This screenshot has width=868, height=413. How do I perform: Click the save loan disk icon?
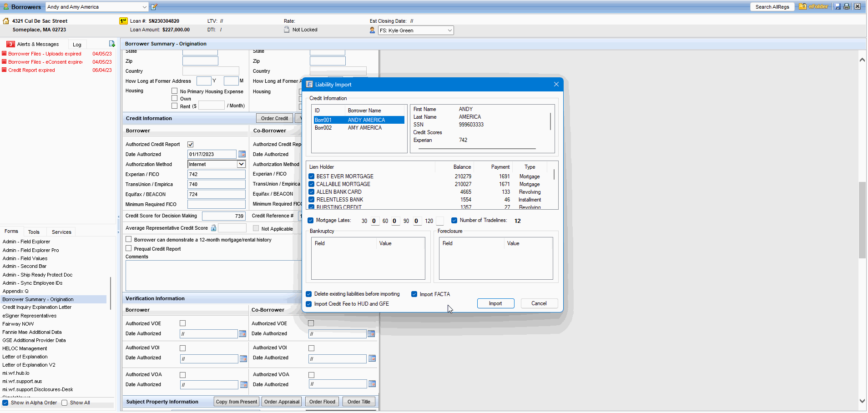[x=838, y=6]
